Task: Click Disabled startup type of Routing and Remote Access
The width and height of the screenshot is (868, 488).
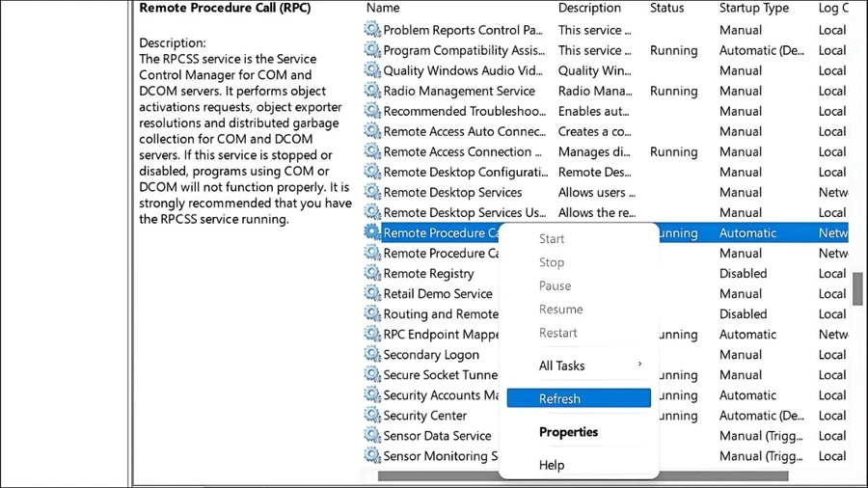Action: pos(743,313)
